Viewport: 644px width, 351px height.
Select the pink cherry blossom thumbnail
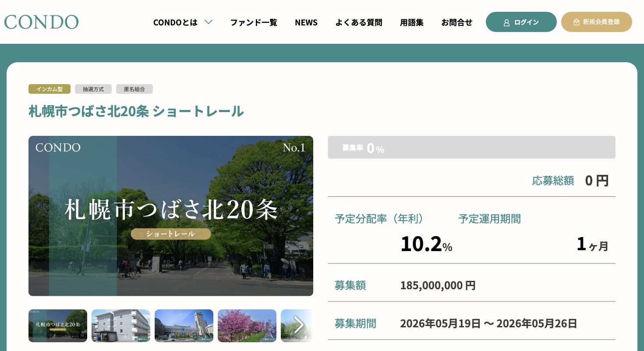[x=247, y=326]
